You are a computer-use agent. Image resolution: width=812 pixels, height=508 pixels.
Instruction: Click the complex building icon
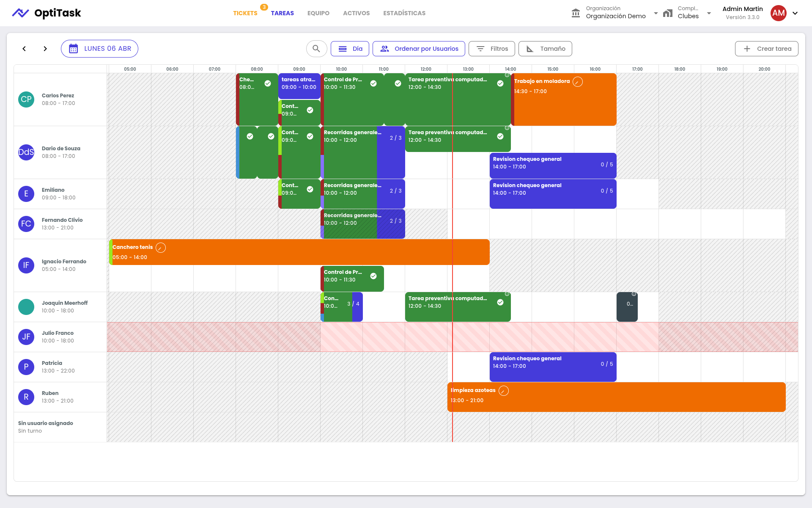(x=668, y=13)
